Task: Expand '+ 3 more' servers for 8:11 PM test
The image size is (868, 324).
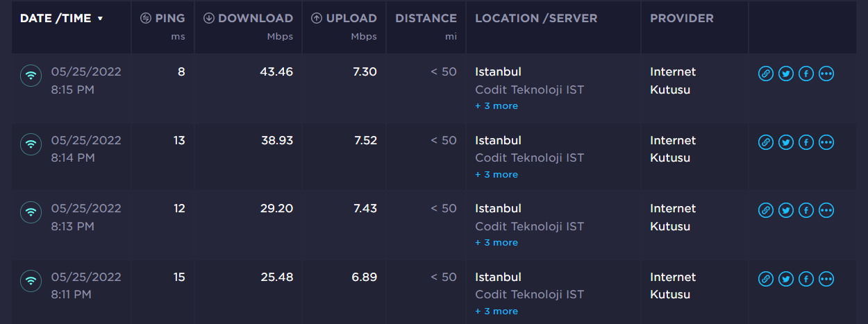Action: coord(496,312)
